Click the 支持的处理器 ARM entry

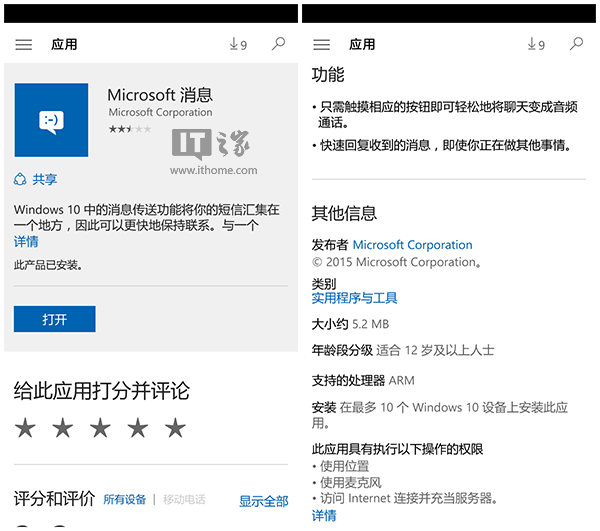363,381
